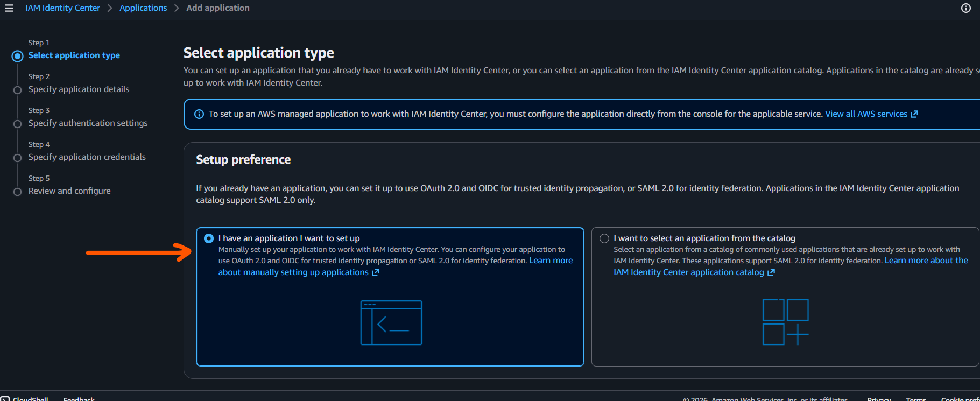This screenshot has width=980, height=401.
Task: Open CloudShell from the footer
Action: [25, 399]
